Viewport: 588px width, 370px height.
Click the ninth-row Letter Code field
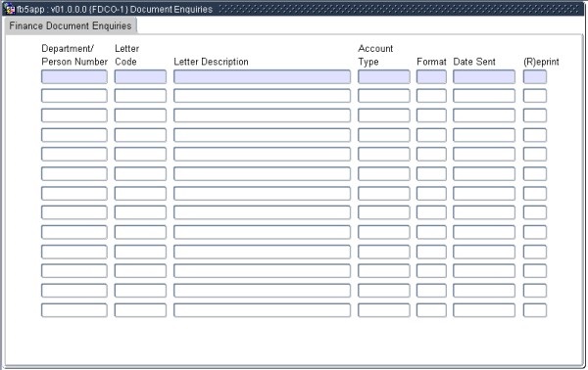click(140, 232)
